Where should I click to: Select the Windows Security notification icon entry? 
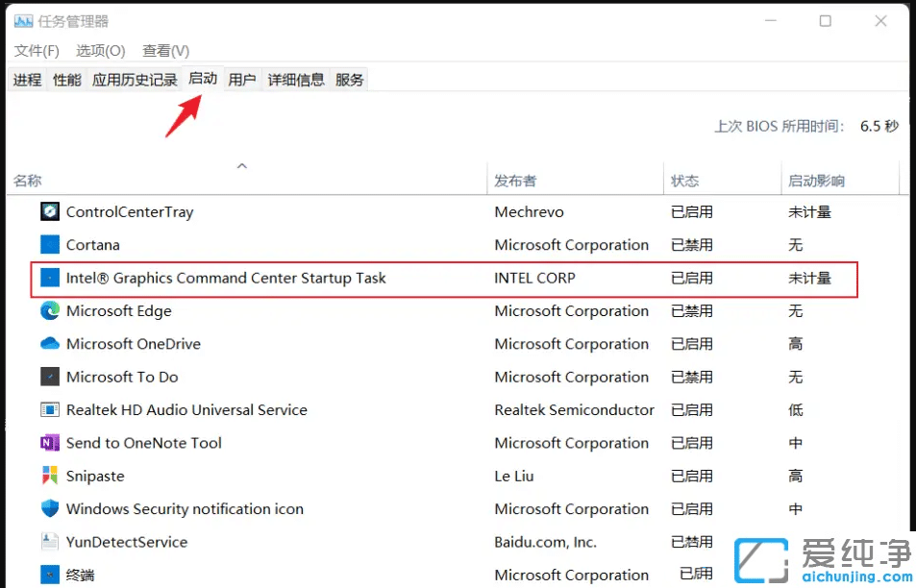tap(50, 508)
